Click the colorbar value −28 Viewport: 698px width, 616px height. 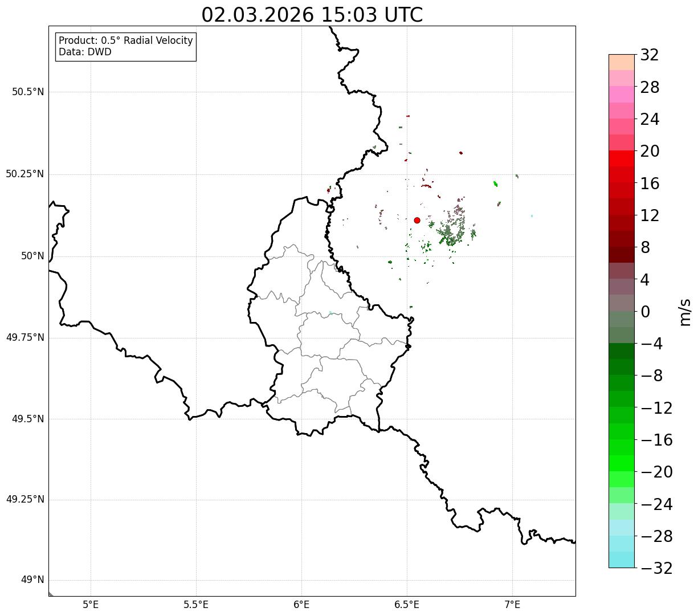656,536
